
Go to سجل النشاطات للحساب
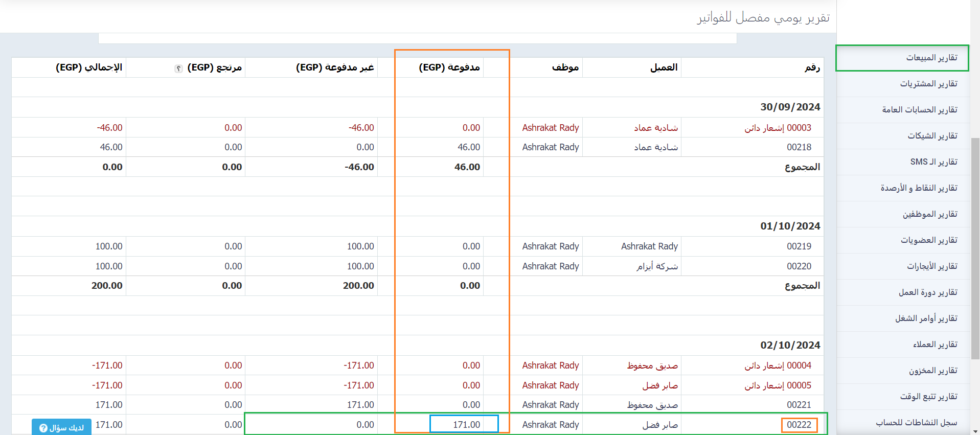point(916,423)
